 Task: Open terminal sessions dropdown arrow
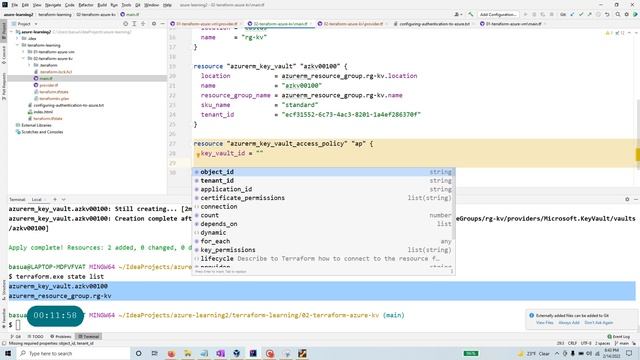[63, 200]
